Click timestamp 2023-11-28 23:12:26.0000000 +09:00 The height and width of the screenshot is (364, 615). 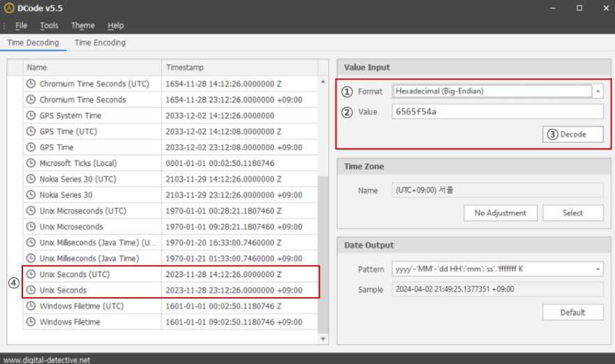point(234,290)
